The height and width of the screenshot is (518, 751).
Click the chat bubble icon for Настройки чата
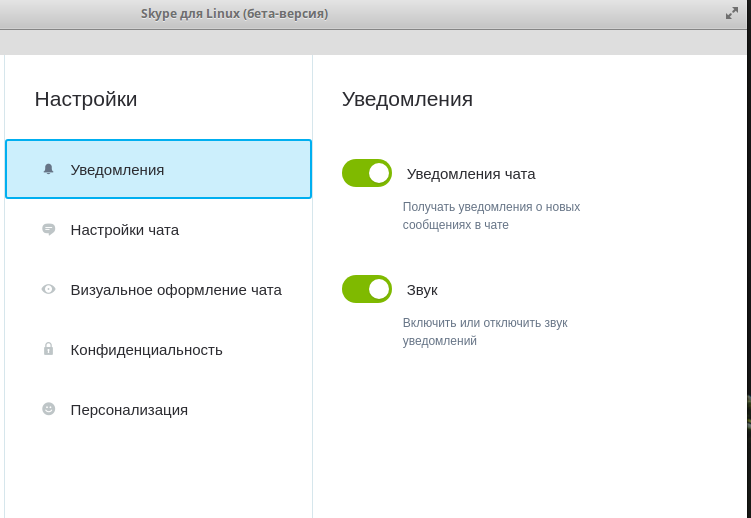(48, 229)
